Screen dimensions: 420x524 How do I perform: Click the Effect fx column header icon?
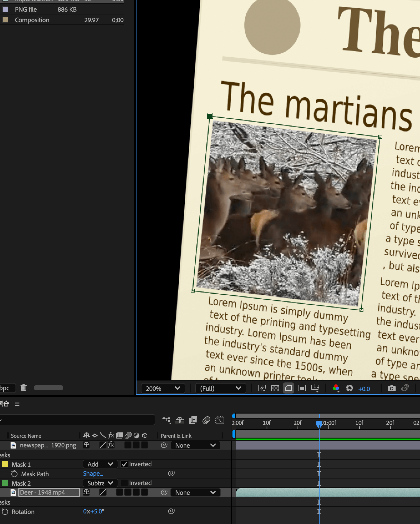point(111,435)
